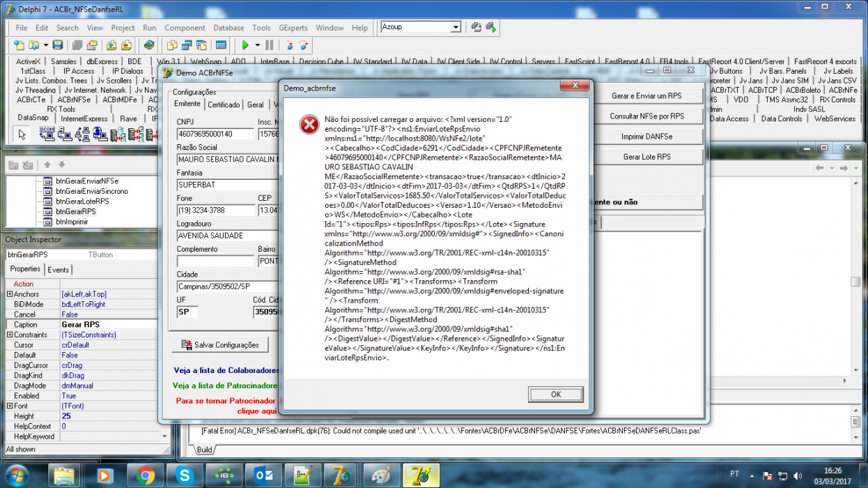Image resolution: width=868 pixels, height=488 pixels.
Task: Click the New Form toolbar icon
Action: point(221,45)
